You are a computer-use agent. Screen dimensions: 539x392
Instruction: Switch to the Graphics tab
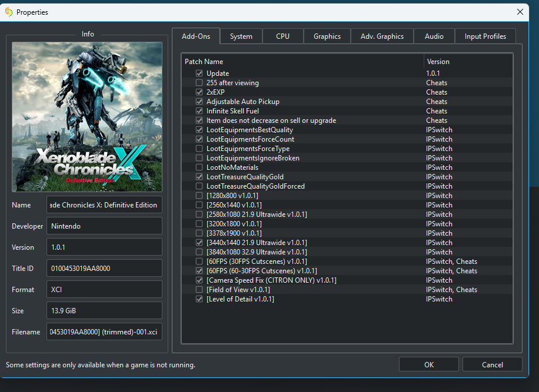(x=327, y=36)
